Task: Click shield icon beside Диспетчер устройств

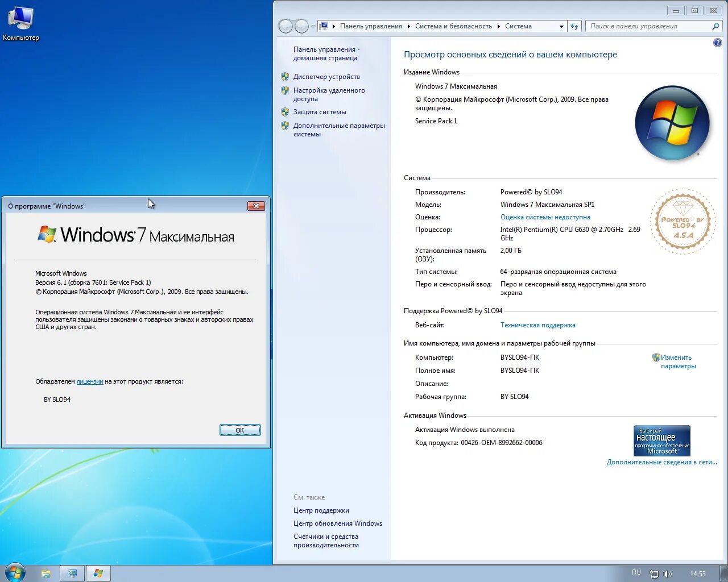Action: [x=285, y=77]
